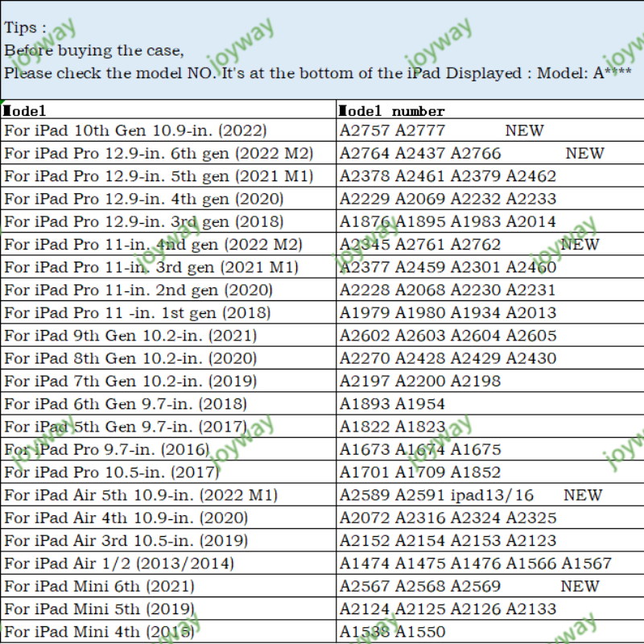Click cell 'A2345 A2761 A2762'

[x=490, y=245]
